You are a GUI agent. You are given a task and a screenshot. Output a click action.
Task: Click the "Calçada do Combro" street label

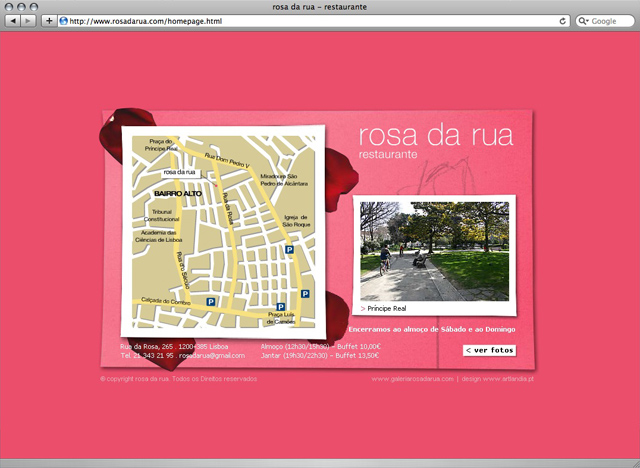166,301
